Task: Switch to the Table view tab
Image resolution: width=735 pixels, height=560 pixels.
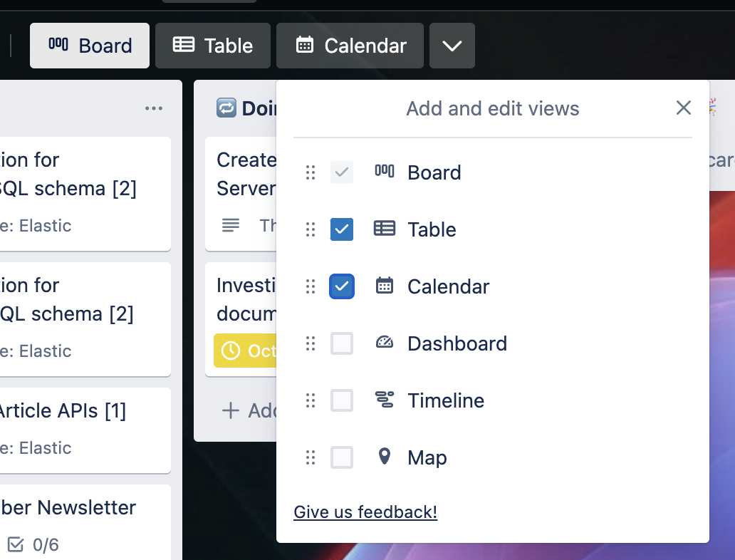Action: click(212, 45)
